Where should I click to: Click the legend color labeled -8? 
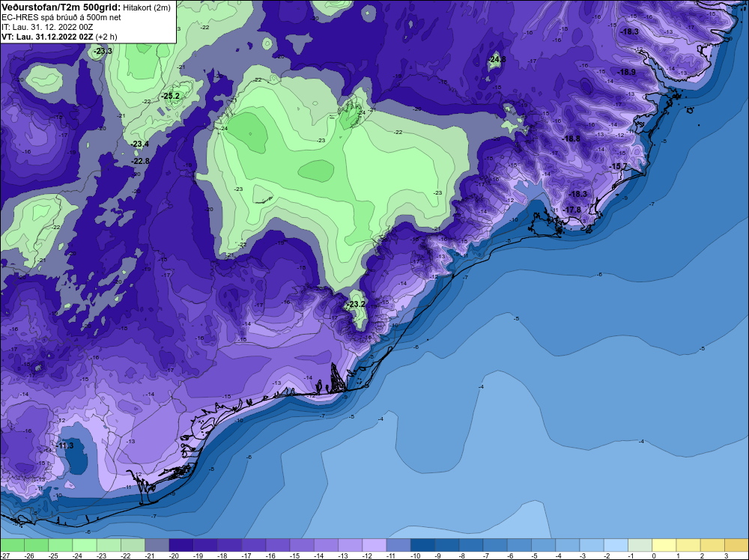click(471, 545)
